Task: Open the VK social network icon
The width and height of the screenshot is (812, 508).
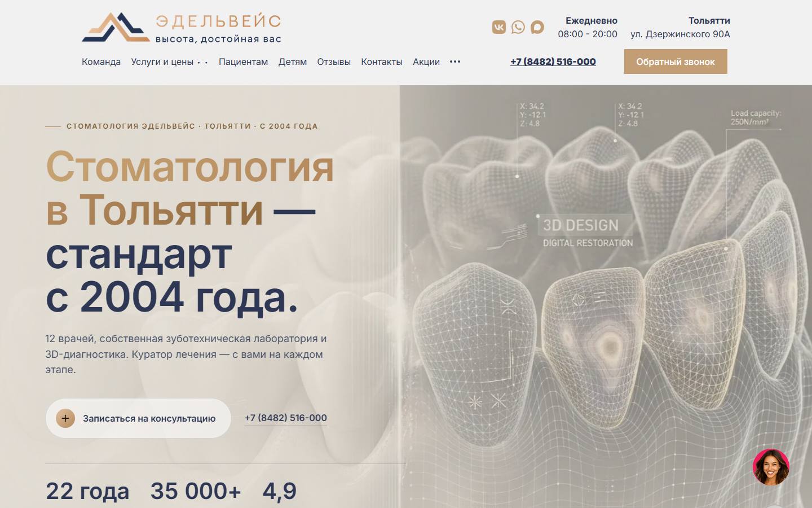Action: pyautogui.click(x=499, y=27)
